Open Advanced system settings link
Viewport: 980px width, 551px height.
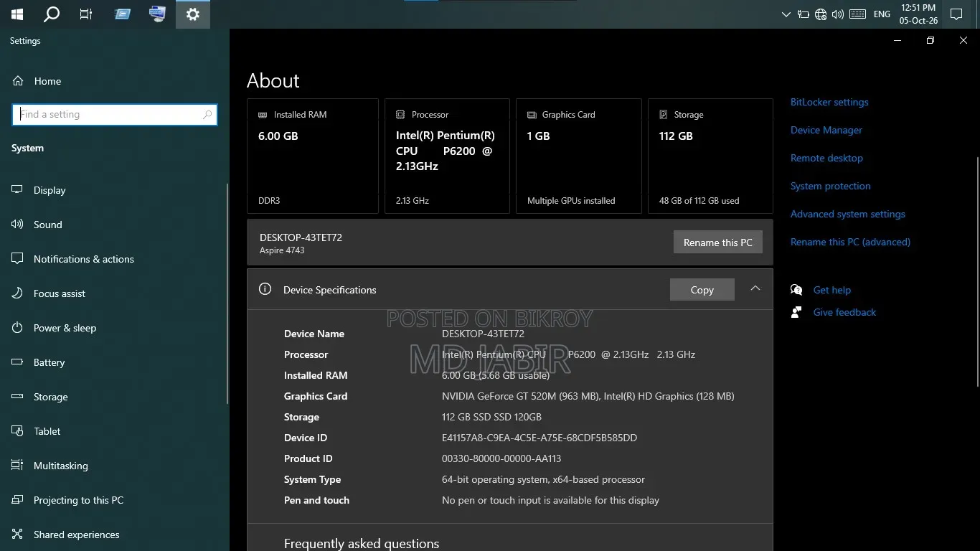coord(848,214)
